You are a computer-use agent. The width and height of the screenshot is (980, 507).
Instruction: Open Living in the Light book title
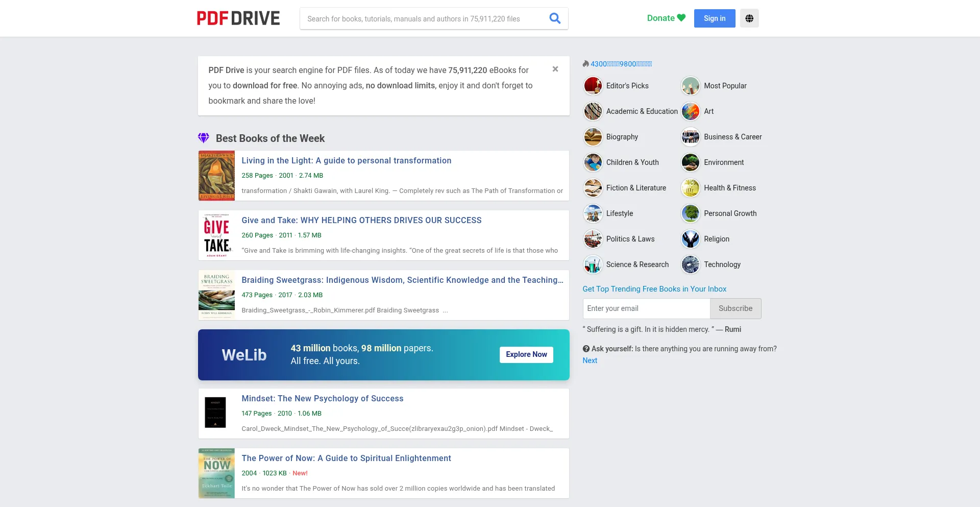pyautogui.click(x=347, y=160)
